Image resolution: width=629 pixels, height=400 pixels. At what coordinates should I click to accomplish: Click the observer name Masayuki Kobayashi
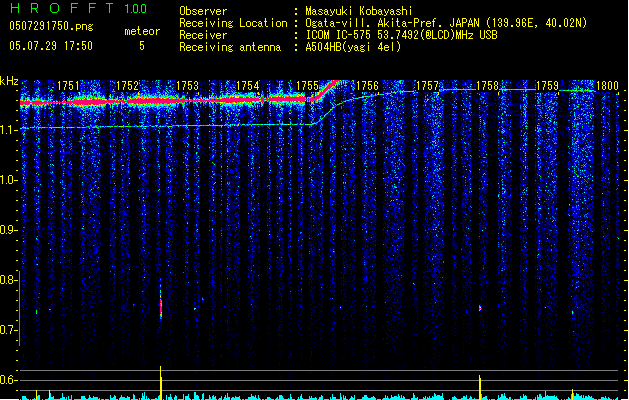[x=359, y=11]
